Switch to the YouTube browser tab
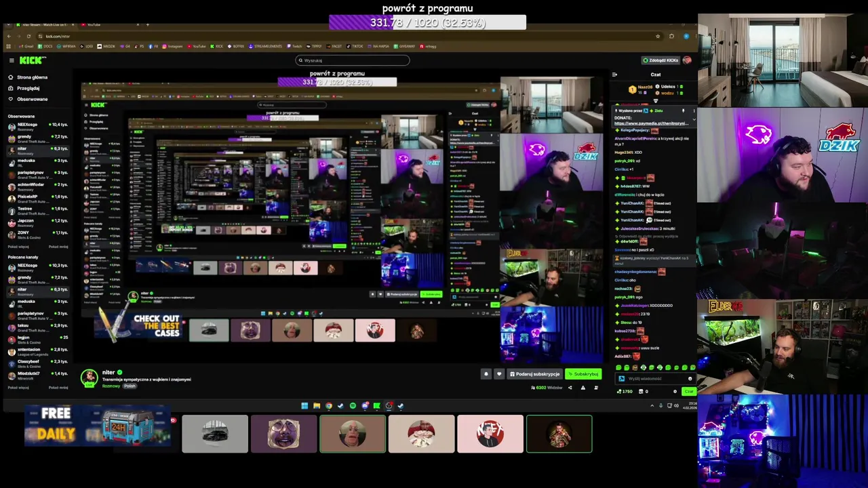The width and height of the screenshot is (868, 488). [111, 24]
